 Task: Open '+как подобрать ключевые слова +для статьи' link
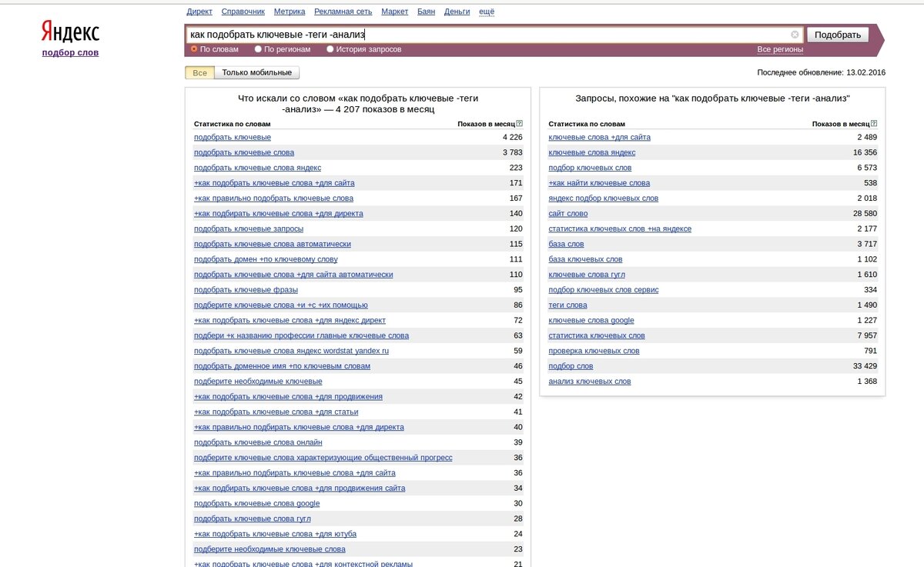pos(277,412)
